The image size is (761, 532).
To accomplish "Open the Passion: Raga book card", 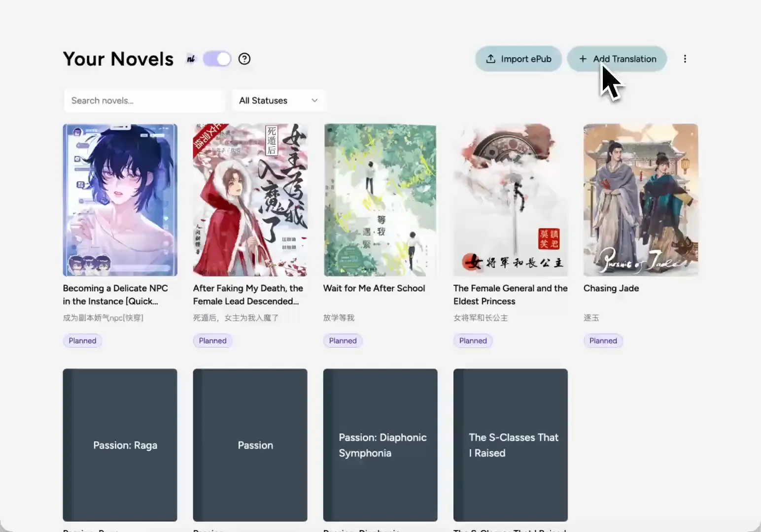I will coord(120,445).
